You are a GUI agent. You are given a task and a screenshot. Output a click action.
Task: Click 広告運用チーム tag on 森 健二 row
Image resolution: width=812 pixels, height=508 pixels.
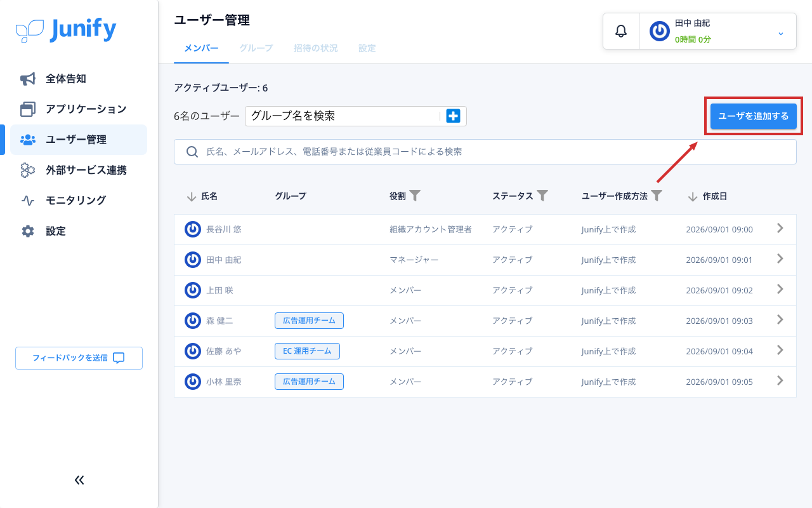[309, 321]
